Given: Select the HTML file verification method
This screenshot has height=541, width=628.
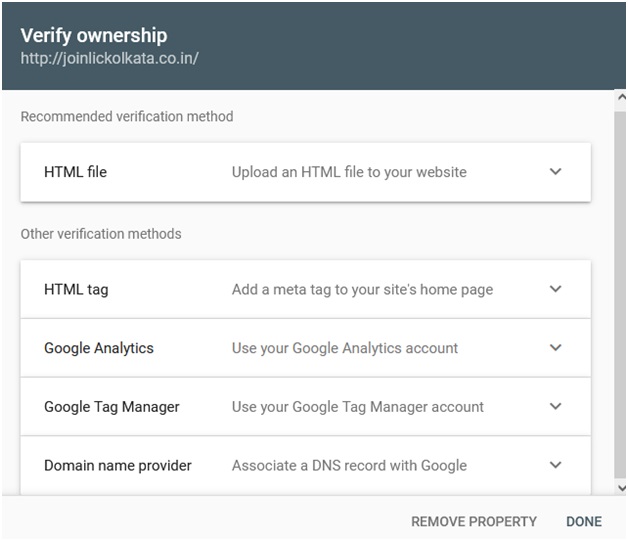Looking at the screenshot, I should (306, 172).
